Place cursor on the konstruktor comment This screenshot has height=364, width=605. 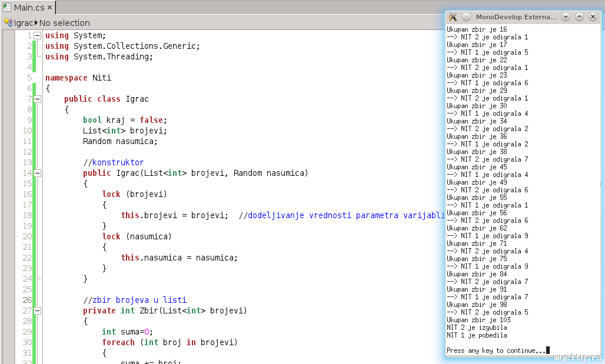click(117, 162)
